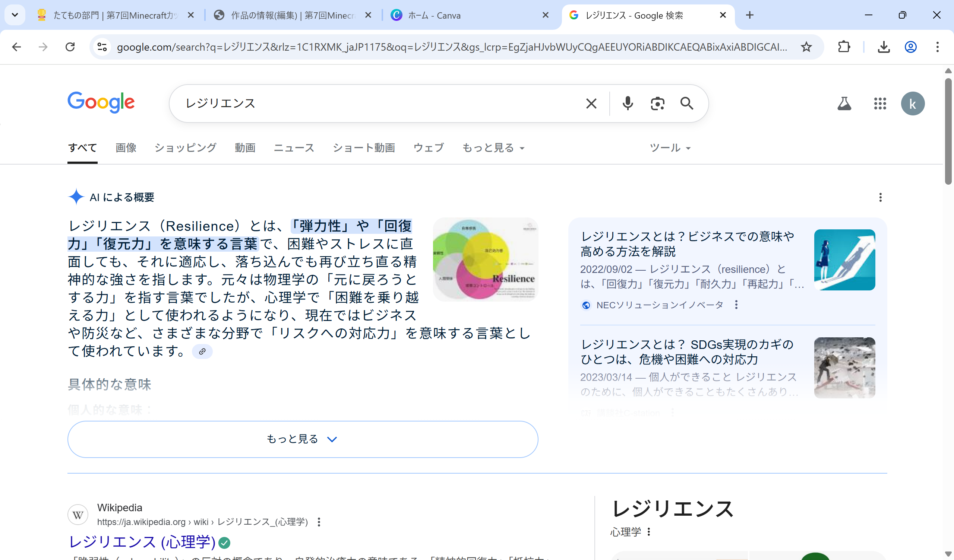Start voice search with microphone icon
The width and height of the screenshot is (954, 560).
[x=628, y=103]
